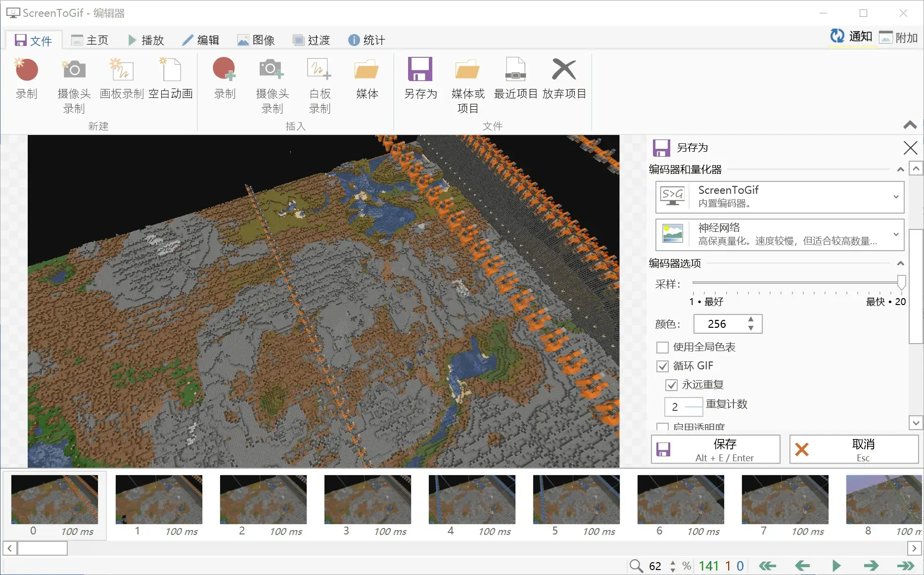
Task: Collapse the 编码器选项 section
Action: click(900, 264)
